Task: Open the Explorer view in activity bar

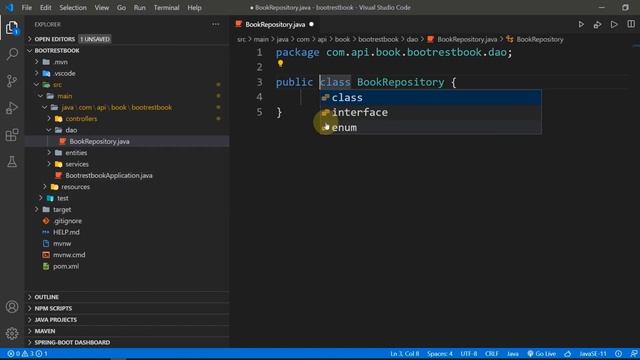Action: (x=12, y=28)
